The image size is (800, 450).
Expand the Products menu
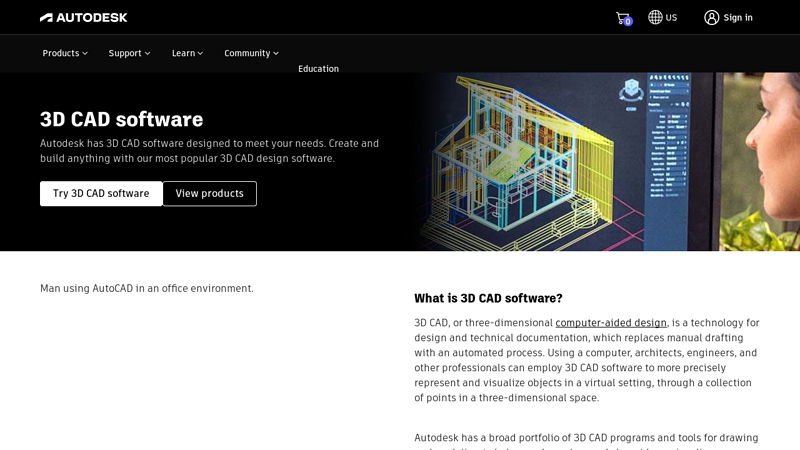pyautogui.click(x=65, y=53)
